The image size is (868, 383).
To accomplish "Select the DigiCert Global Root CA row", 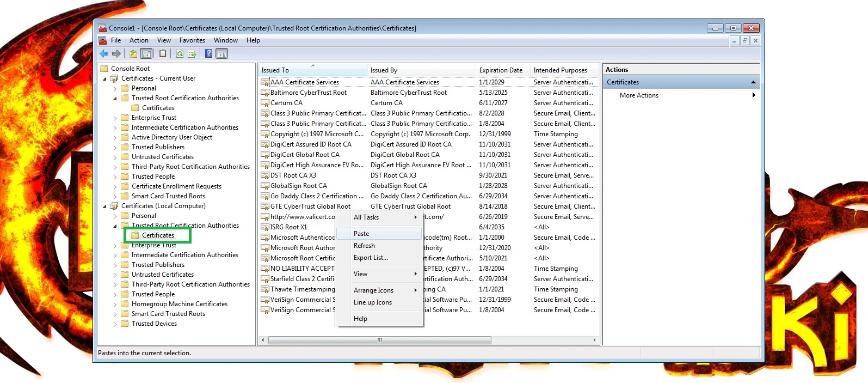I will (x=428, y=155).
